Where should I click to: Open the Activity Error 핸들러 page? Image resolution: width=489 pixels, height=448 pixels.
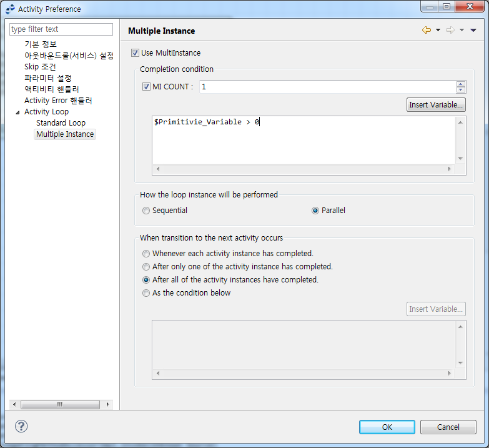coord(58,101)
